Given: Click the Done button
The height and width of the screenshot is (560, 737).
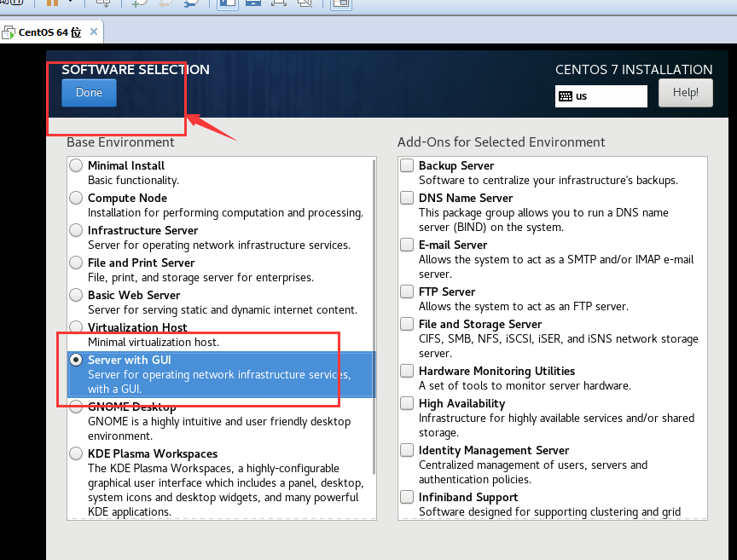Looking at the screenshot, I should pyautogui.click(x=89, y=93).
